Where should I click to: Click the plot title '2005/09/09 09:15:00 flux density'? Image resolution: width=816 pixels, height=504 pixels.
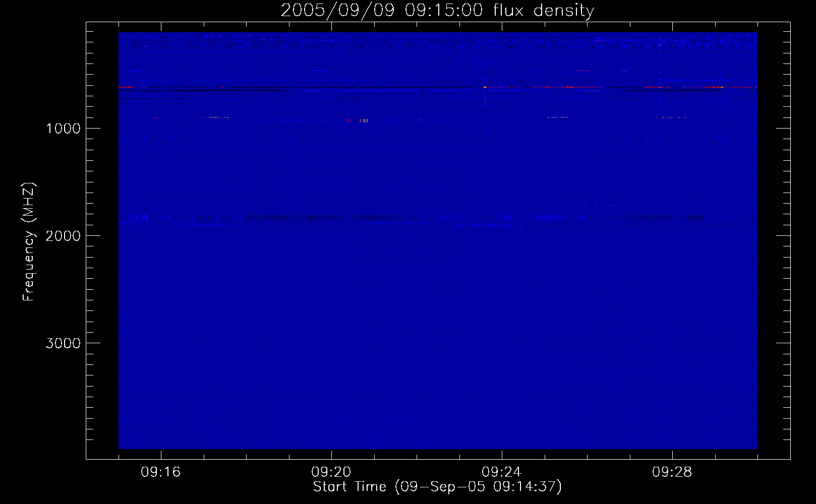437,11
